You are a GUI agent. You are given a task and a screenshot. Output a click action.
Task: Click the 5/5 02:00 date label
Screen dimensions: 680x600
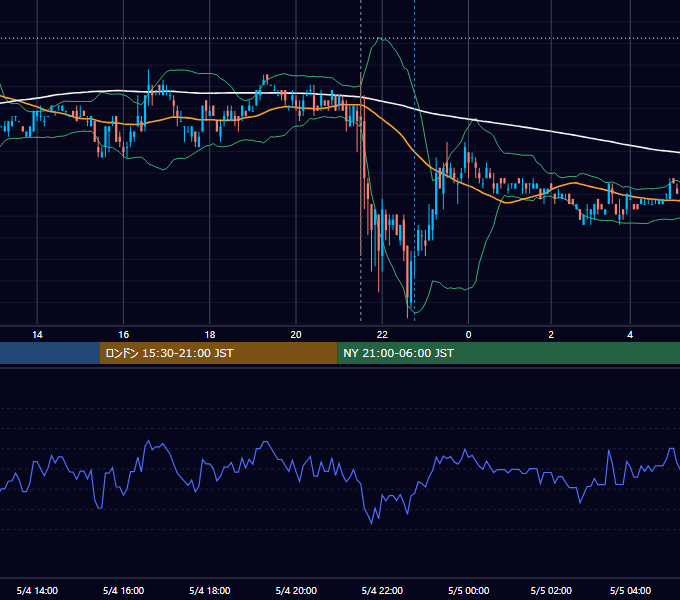pyautogui.click(x=551, y=590)
